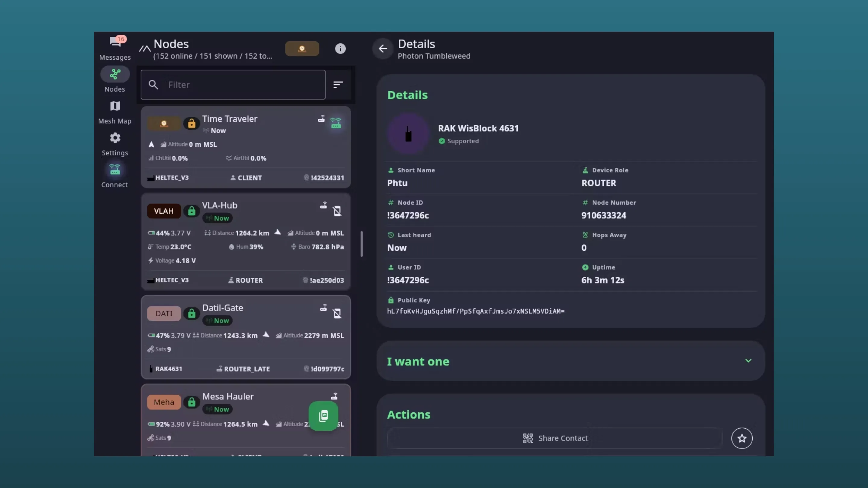
Task: Click the Short Name value Phtu
Action: 397,183
